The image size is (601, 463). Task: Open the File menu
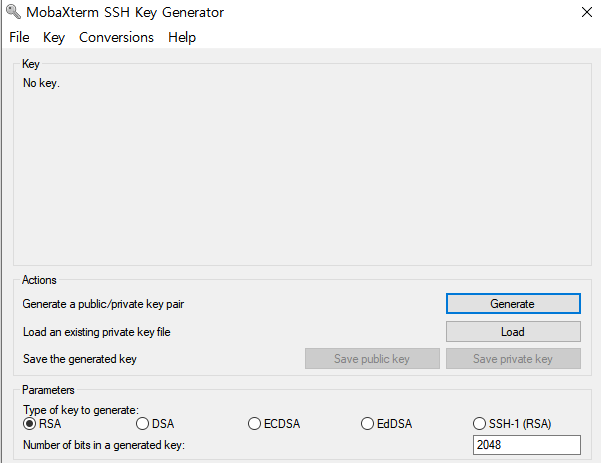click(19, 37)
